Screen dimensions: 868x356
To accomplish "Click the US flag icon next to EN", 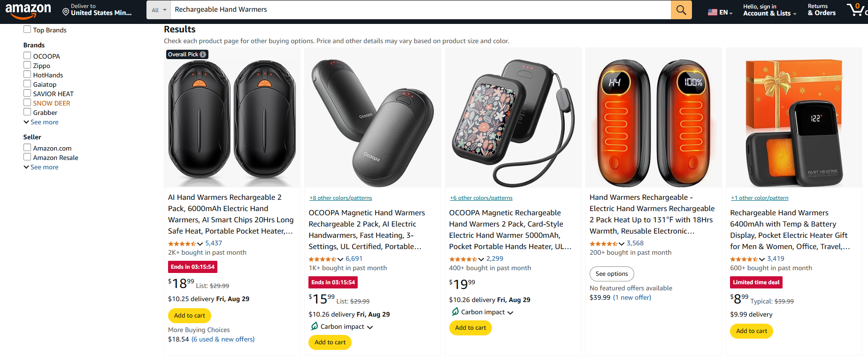I will click(x=713, y=11).
